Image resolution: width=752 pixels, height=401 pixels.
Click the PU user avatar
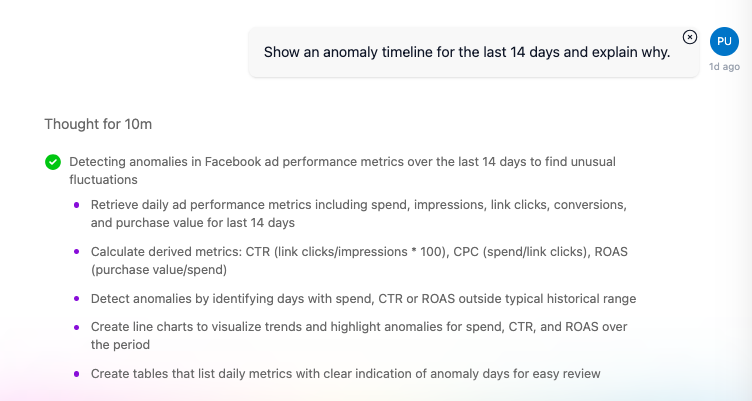[724, 41]
